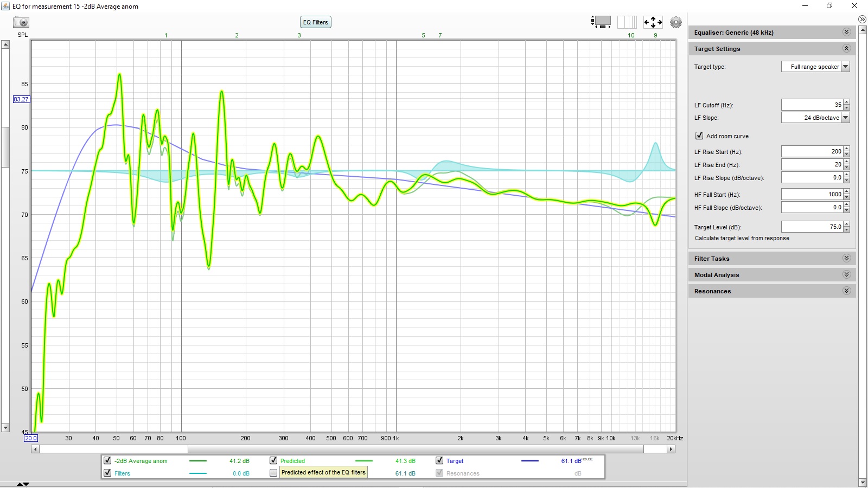The width and height of the screenshot is (868, 488).
Task: Expand the Filter Tasks section
Action: pos(846,259)
